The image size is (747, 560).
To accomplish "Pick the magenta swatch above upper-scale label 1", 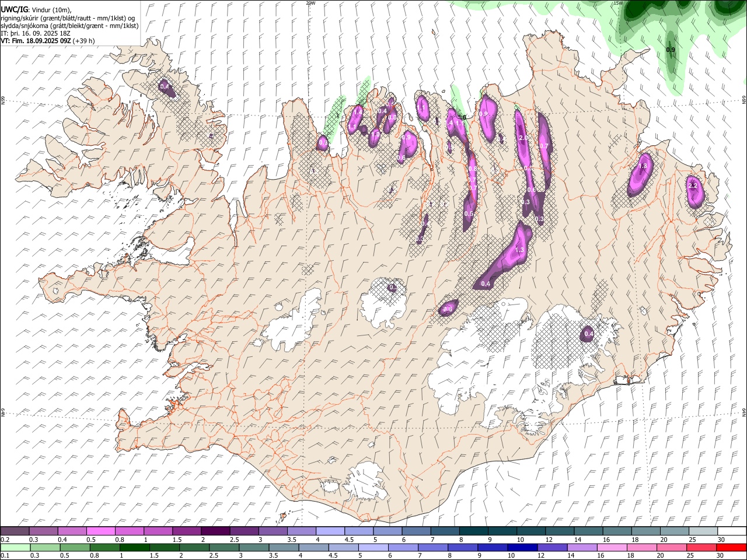I will coord(158,531).
